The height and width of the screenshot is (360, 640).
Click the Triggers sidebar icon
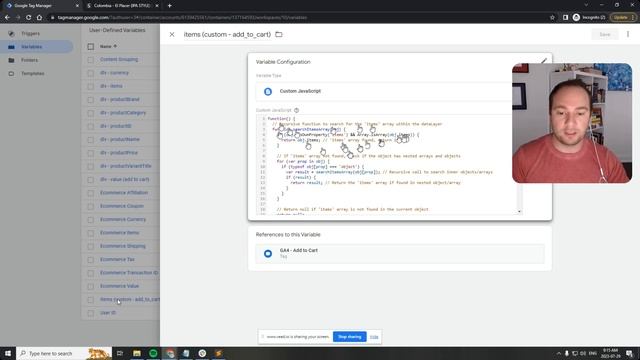pos(11,33)
